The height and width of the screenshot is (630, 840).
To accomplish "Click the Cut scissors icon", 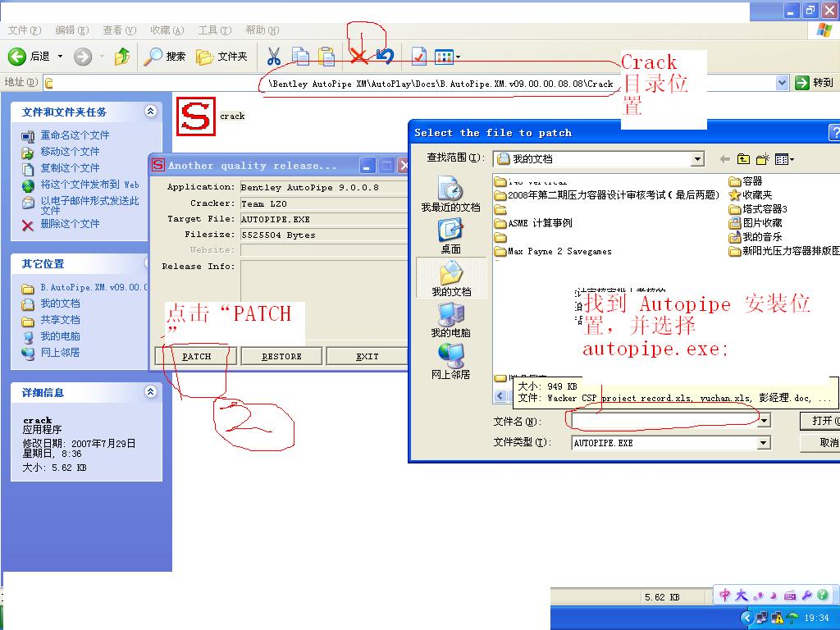I will point(274,57).
